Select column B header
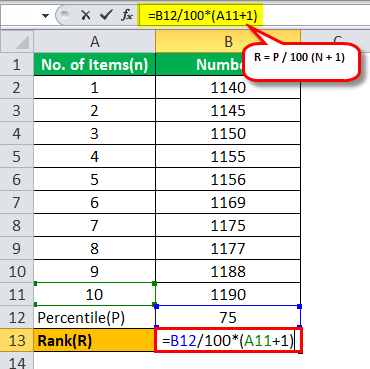Screen dimensions: 370x369 click(228, 42)
